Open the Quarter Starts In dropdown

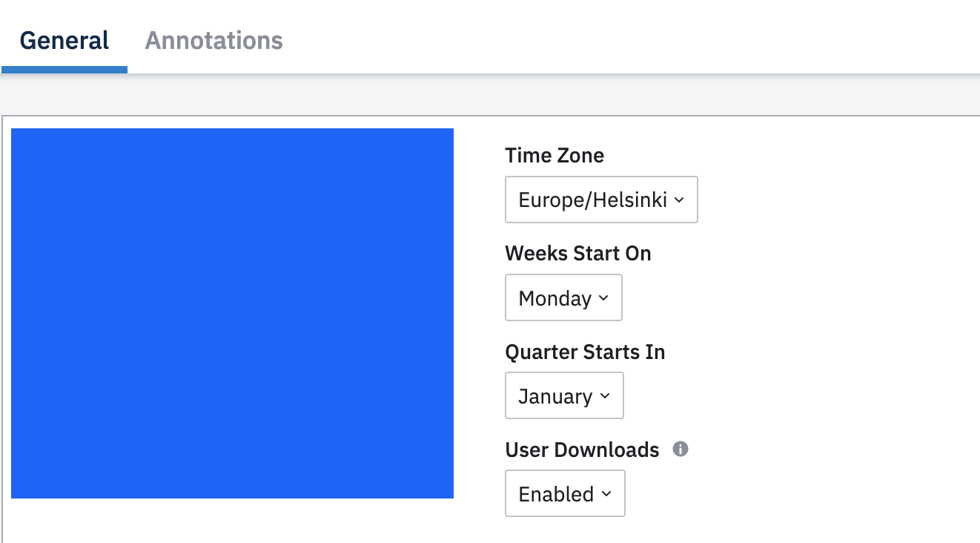[x=564, y=395]
